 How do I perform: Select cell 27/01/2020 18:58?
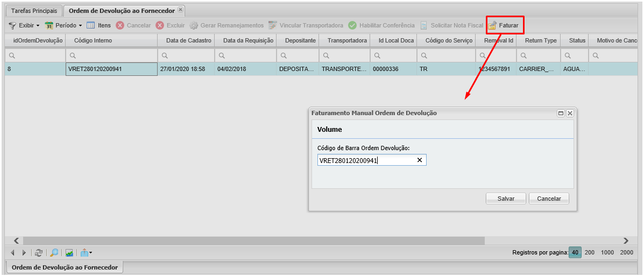pyautogui.click(x=186, y=69)
